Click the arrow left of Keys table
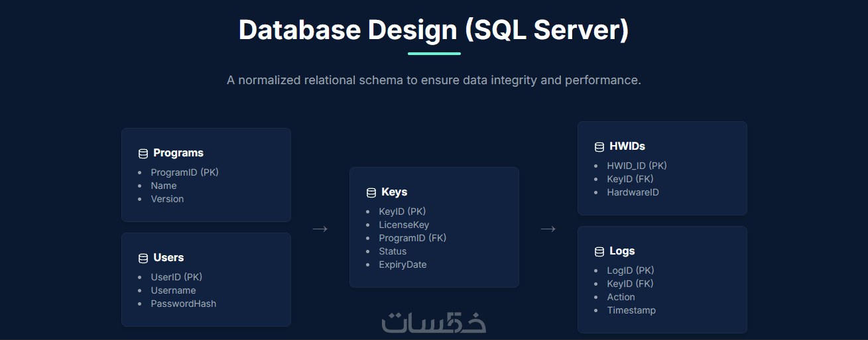This screenshot has width=868, height=340. [x=320, y=229]
